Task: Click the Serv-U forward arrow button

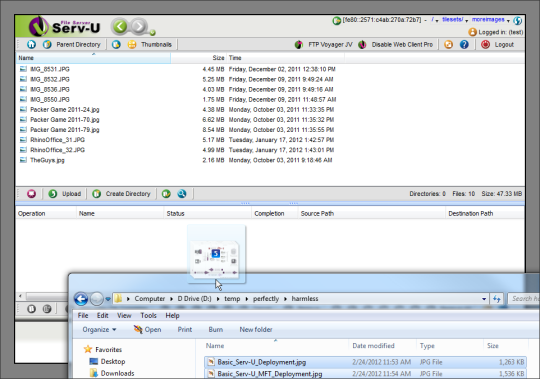Action: pos(138,26)
